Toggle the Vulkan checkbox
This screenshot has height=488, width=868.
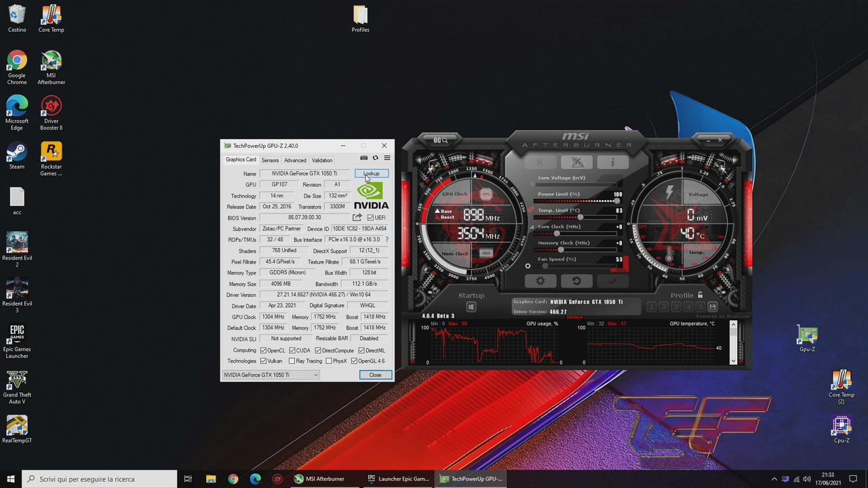point(263,361)
